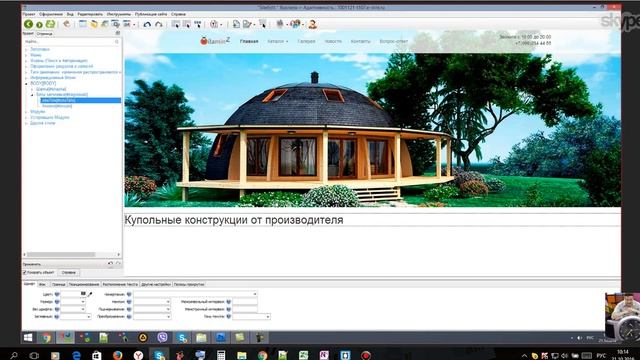This screenshot has height=360, width=640.
Task: Expand the Заголовки tree node
Action: pos(27,49)
